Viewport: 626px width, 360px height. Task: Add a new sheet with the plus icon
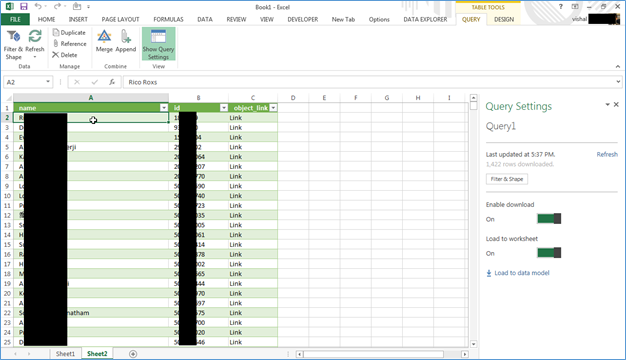(133, 354)
